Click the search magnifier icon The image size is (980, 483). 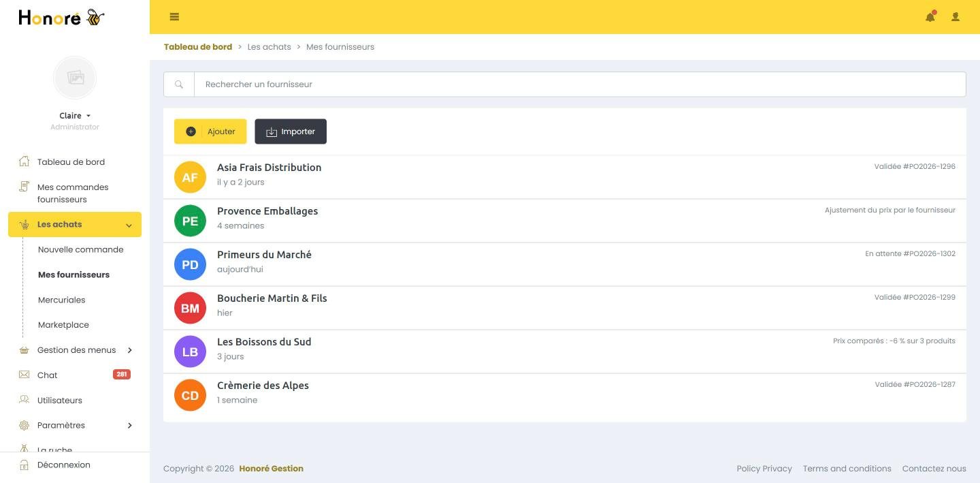pos(179,84)
